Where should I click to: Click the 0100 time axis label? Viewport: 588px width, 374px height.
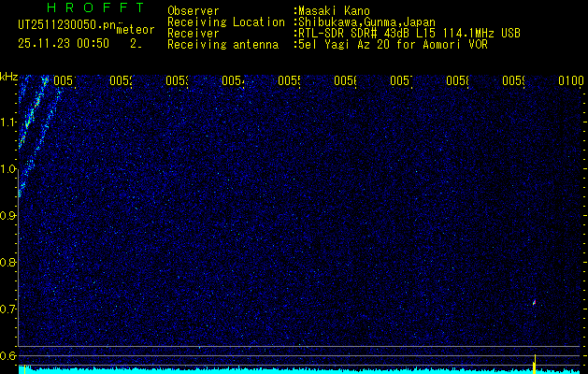(571, 80)
